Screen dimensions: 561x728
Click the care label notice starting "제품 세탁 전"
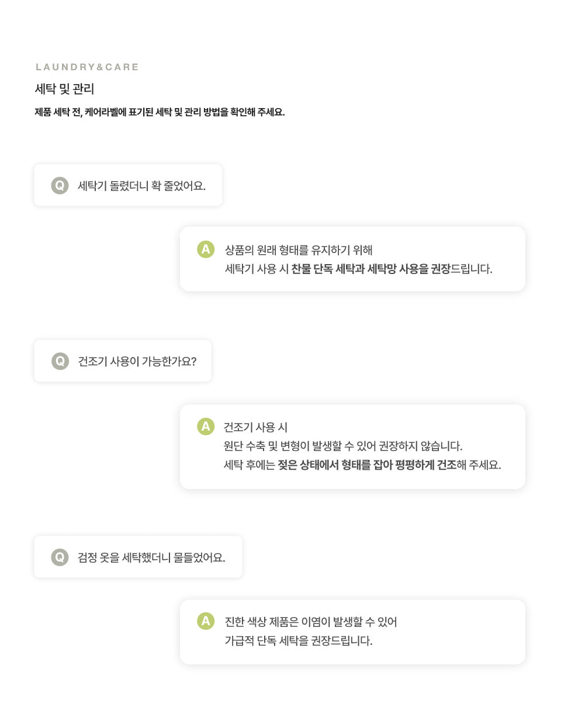[x=160, y=112]
